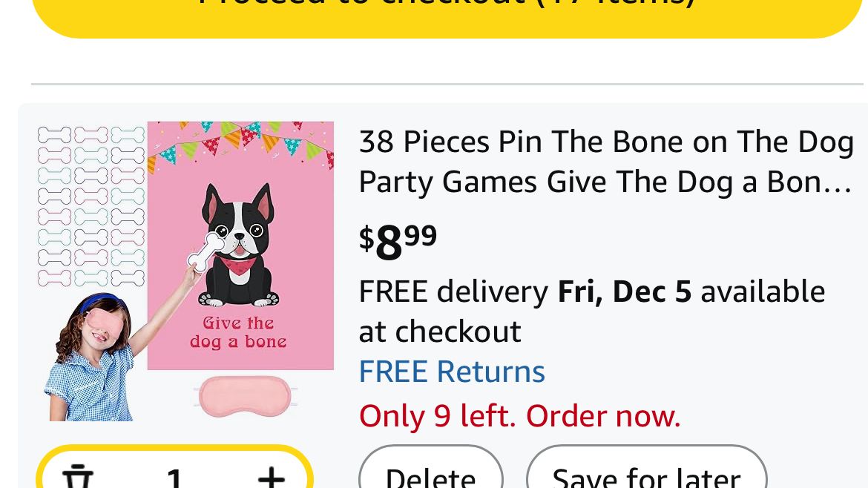This screenshot has width=868, height=488.
Task: Open the FREE Returns link
Action: click(x=452, y=372)
